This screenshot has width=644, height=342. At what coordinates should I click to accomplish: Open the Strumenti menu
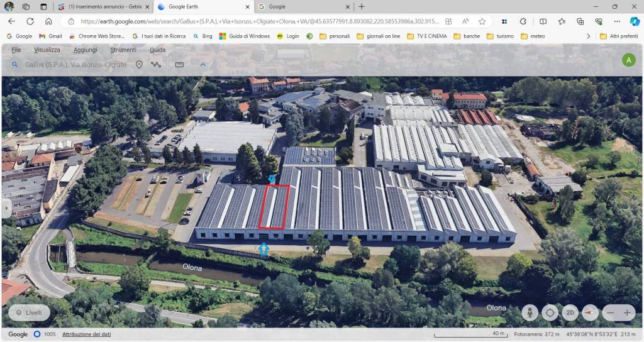pos(123,50)
